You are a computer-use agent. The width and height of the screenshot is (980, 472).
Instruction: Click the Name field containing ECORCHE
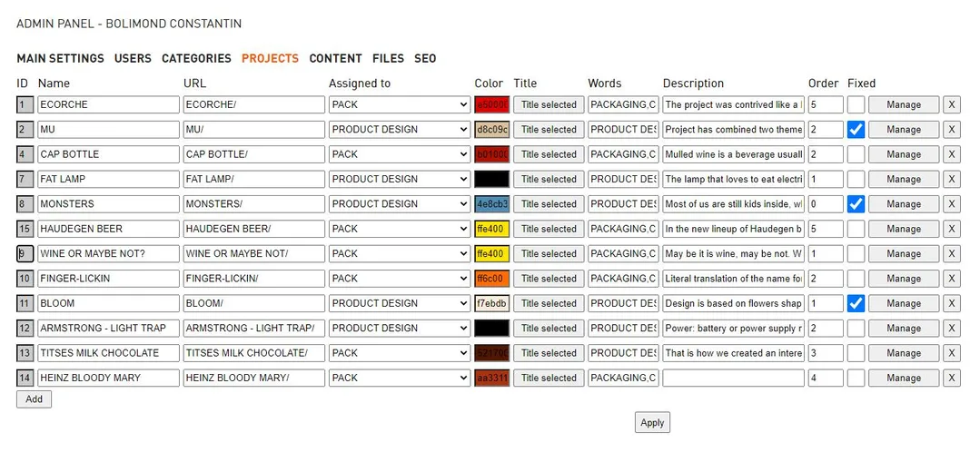(108, 104)
